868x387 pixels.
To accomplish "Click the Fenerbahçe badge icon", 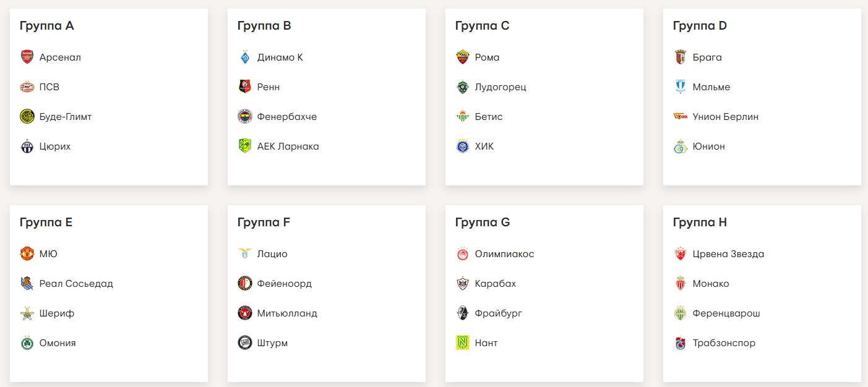I will tap(245, 117).
